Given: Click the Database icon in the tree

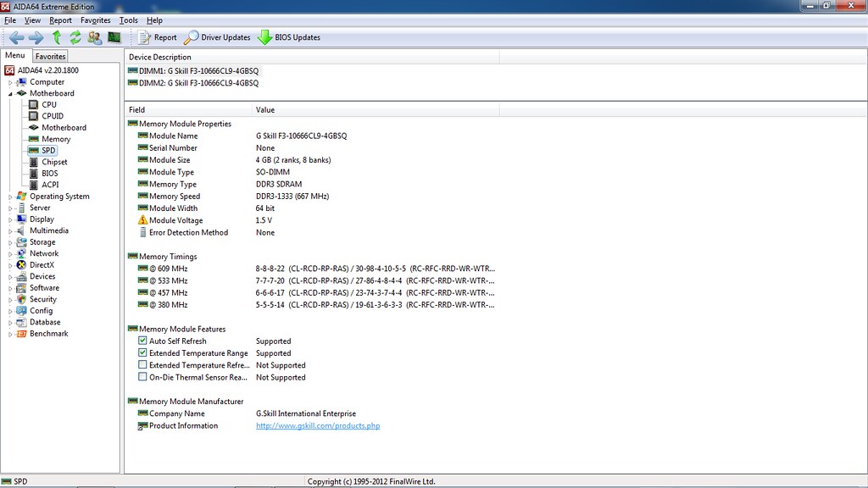Looking at the screenshot, I should tap(21, 322).
